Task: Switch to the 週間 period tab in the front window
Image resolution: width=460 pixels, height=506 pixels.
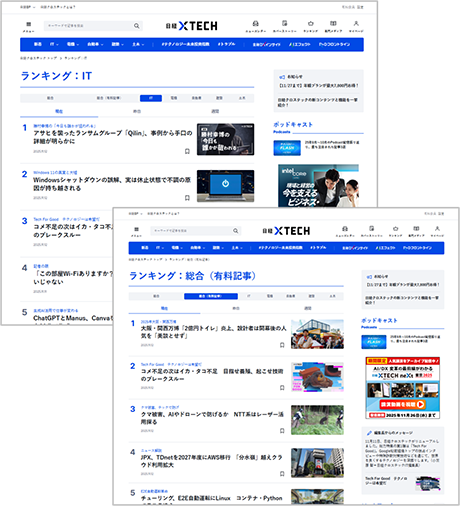Action: point(308,308)
